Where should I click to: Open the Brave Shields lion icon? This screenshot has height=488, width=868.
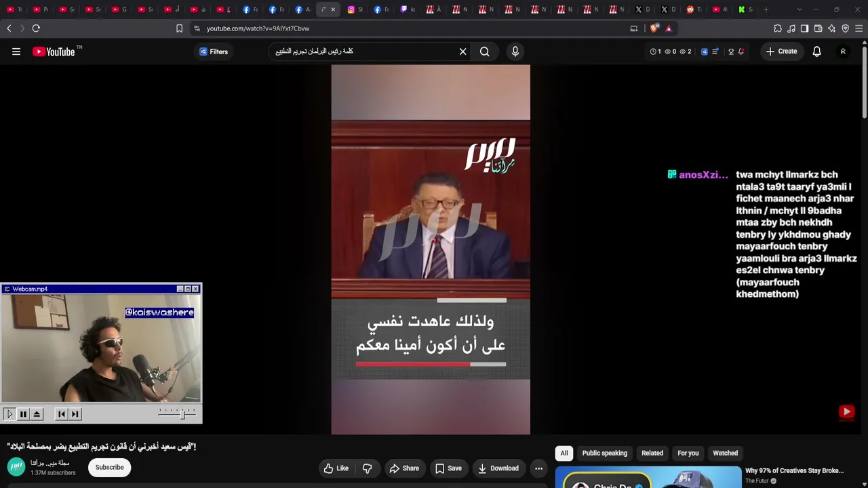click(654, 28)
